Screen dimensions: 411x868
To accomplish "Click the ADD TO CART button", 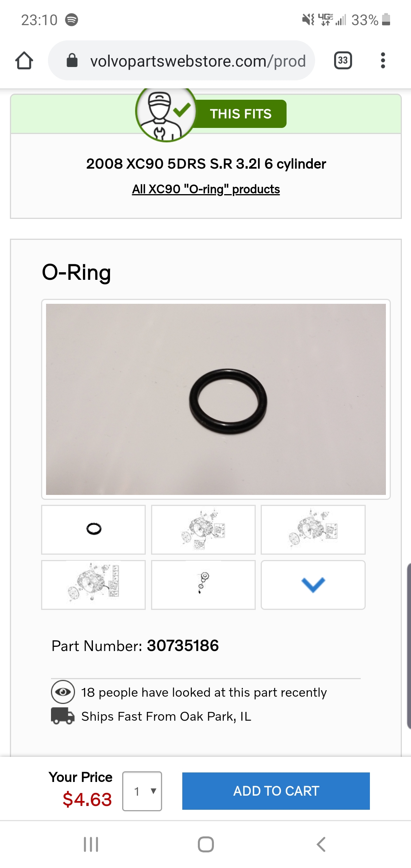I will (276, 791).
